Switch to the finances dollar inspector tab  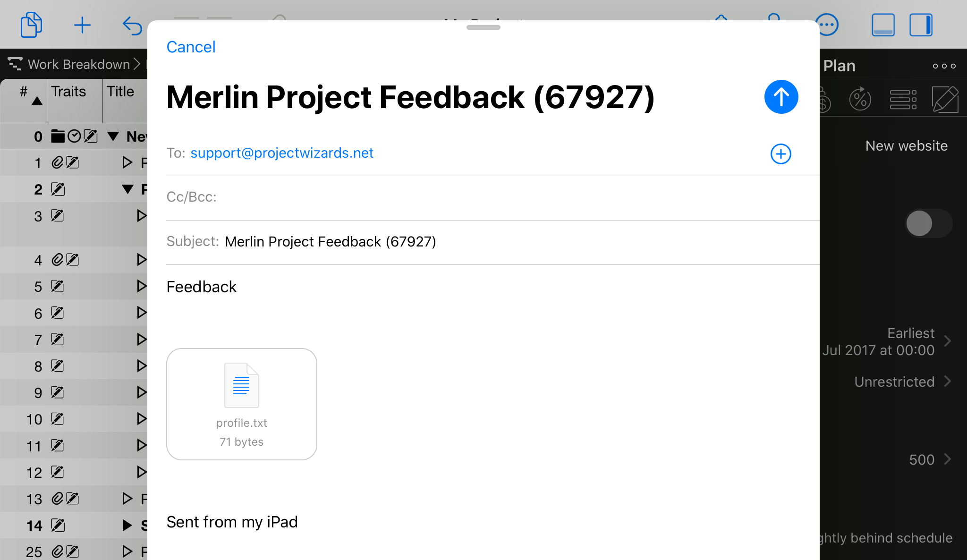tap(824, 99)
